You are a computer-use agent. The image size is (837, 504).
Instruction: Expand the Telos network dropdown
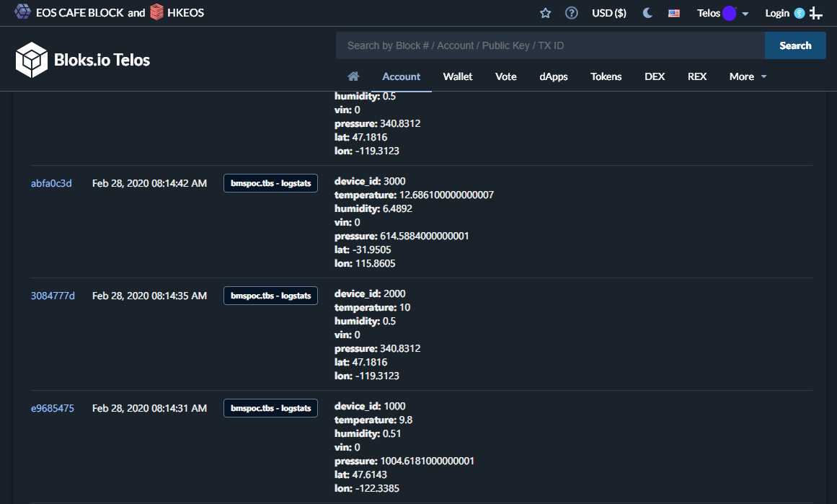[723, 13]
